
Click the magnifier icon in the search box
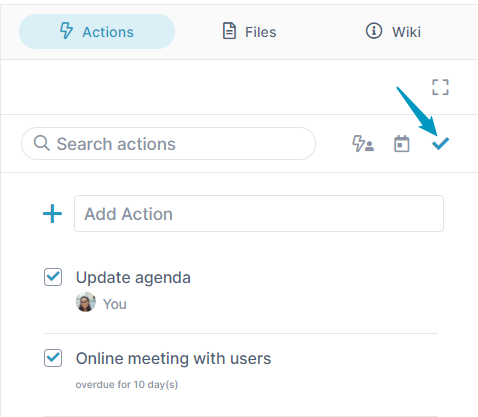click(42, 143)
